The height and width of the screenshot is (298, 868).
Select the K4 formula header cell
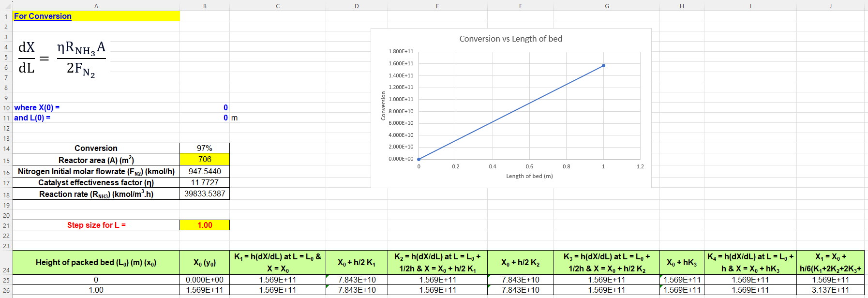tap(750, 262)
